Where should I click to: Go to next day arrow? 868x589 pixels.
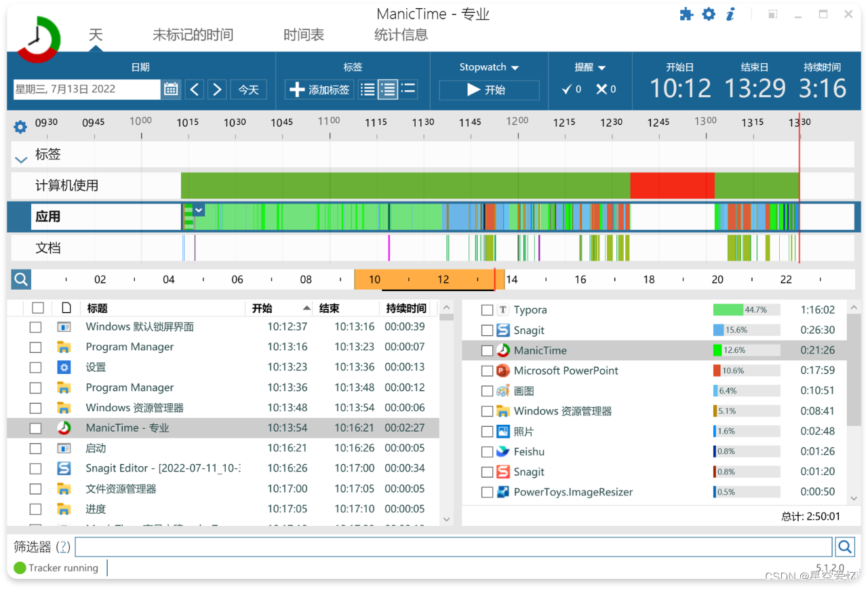tap(217, 89)
